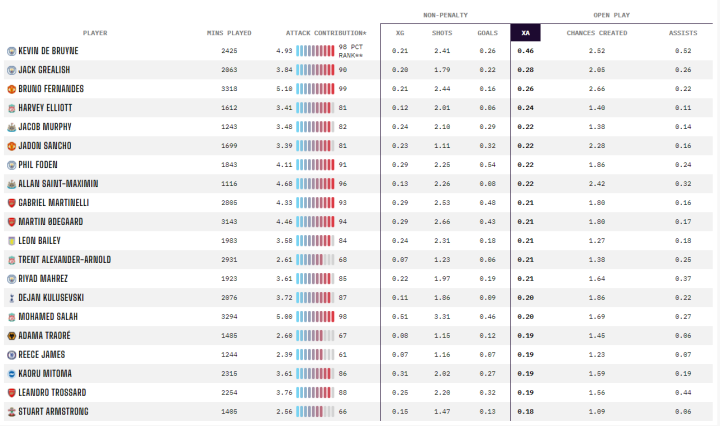Select the Trent Alexander-Arnold name
Image resolution: width=720 pixels, height=426 pixels.
[64, 260]
